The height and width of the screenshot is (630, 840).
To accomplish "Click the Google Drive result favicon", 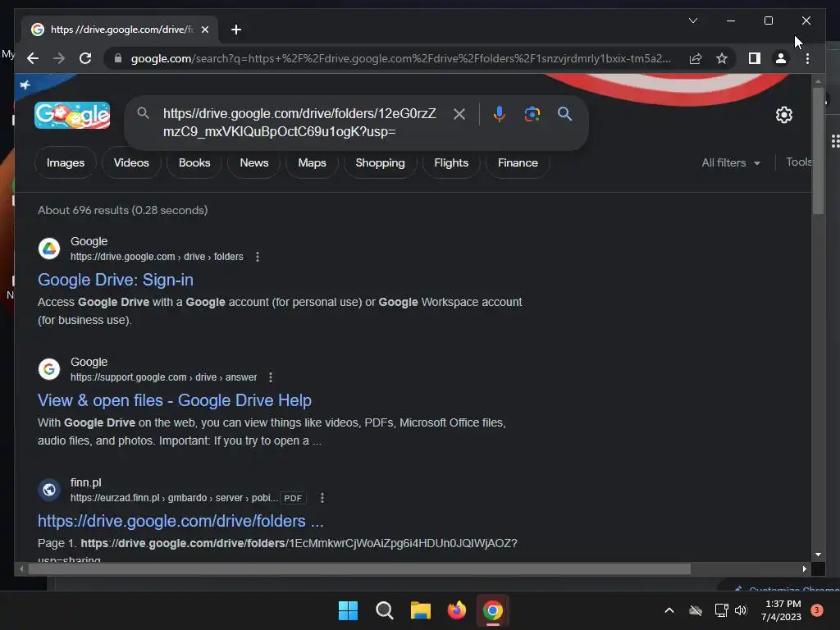I will click(49, 249).
